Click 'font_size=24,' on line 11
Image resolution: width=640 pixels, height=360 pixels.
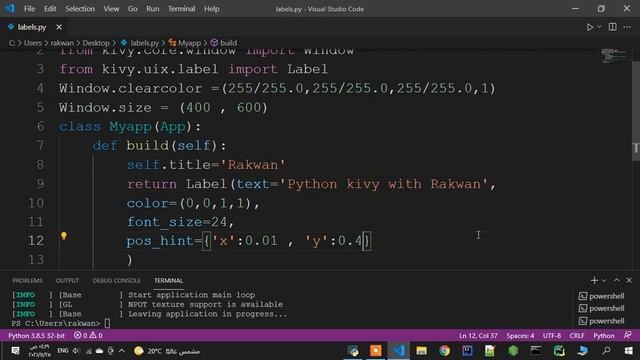181,222
